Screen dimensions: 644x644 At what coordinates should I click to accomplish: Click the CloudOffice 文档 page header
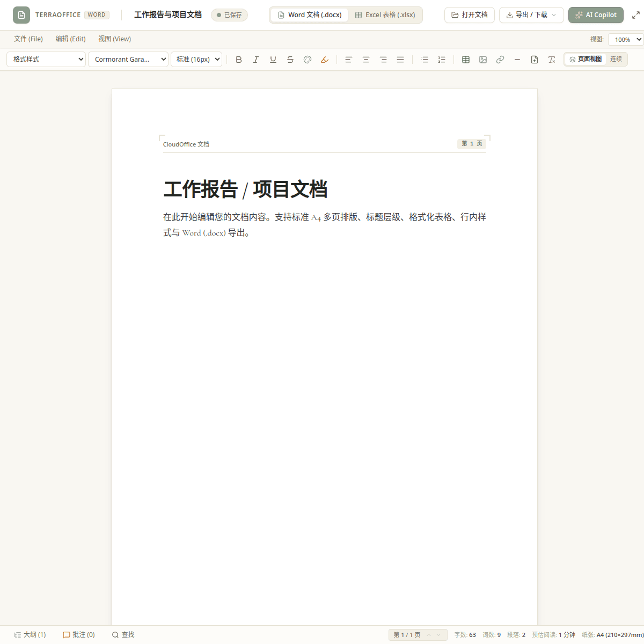[x=186, y=144]
